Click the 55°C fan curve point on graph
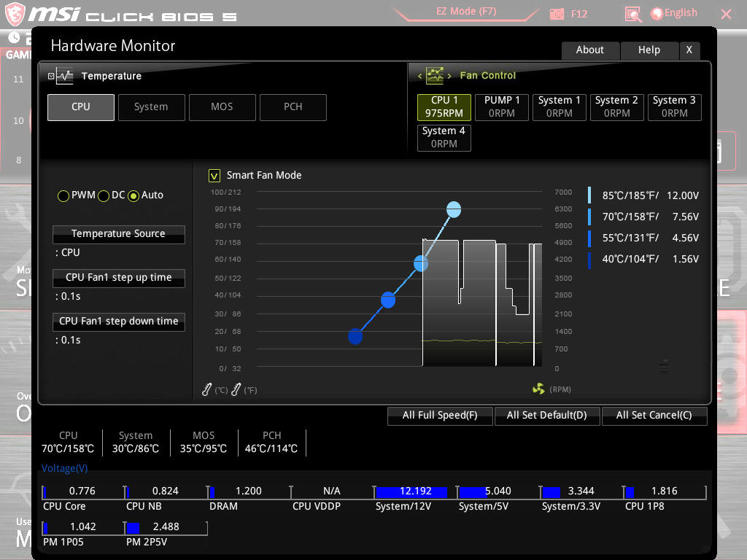Viewport: 747px width, 560px height. point(388,300)
